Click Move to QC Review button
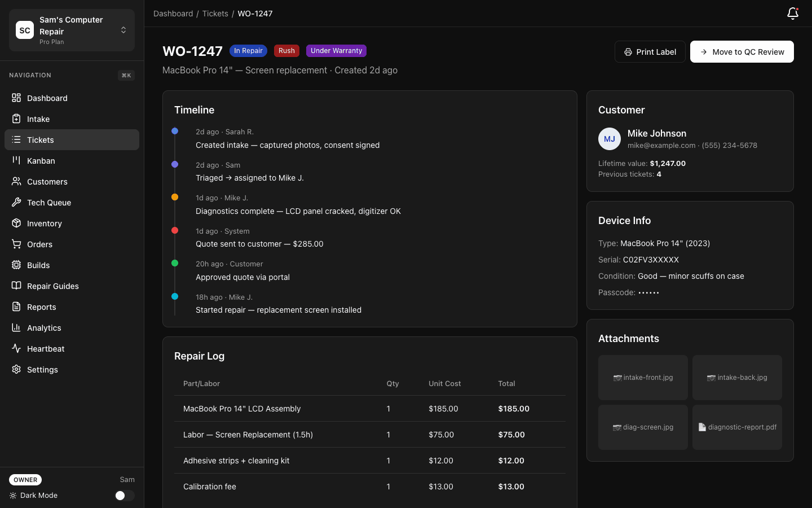 pyautogui.click(x=742, y=52)
